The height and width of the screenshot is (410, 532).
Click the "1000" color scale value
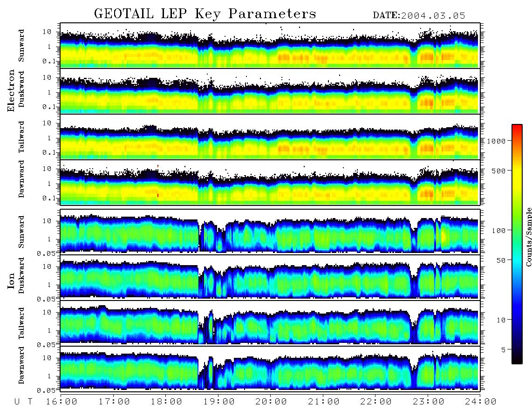pyautogui.click(x=497, y=141)
